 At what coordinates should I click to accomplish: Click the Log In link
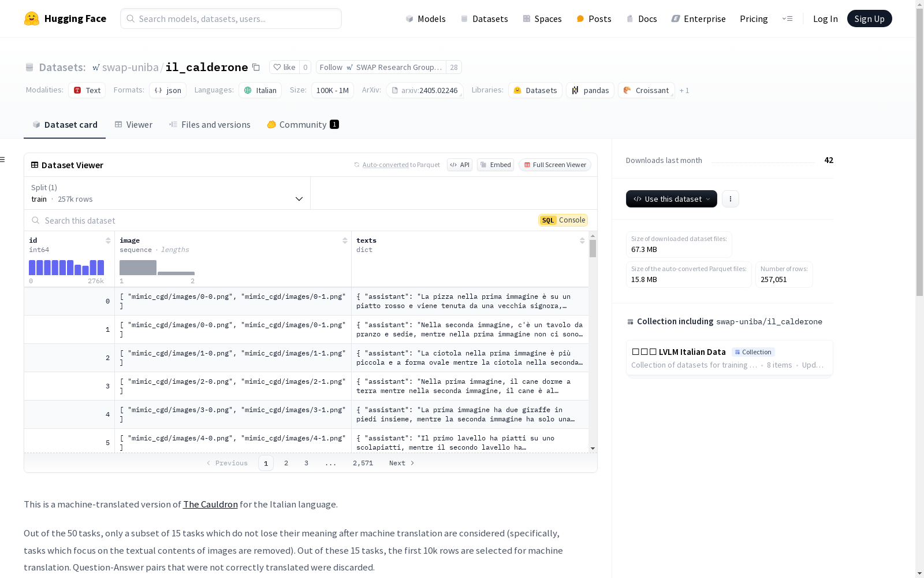tap(825, 18)
